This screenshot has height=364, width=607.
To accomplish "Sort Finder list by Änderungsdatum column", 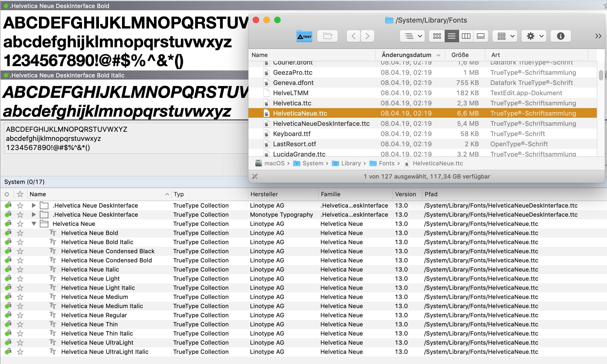I will pyautogui.click(x=410, y=55).
